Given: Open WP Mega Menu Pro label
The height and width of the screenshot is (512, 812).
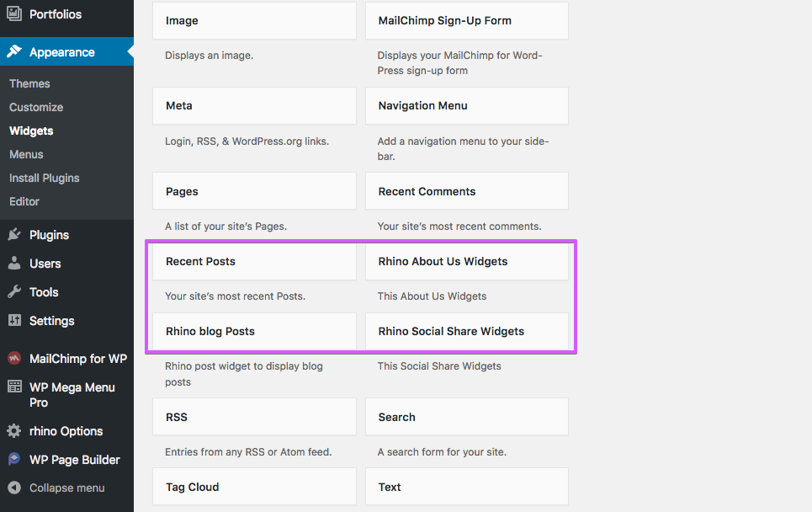Looking at the screenshot, I should pos(72,395).
